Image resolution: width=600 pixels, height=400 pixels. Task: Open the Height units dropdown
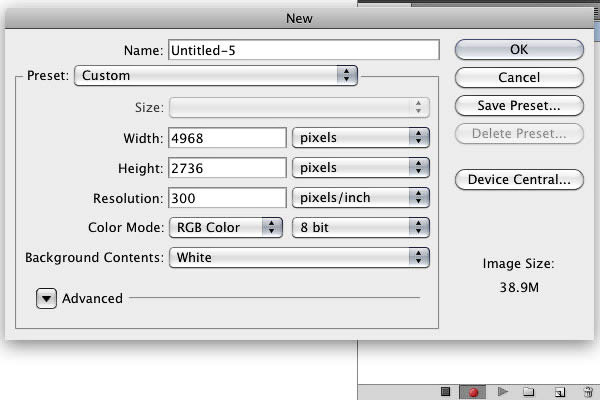[360, 168]
